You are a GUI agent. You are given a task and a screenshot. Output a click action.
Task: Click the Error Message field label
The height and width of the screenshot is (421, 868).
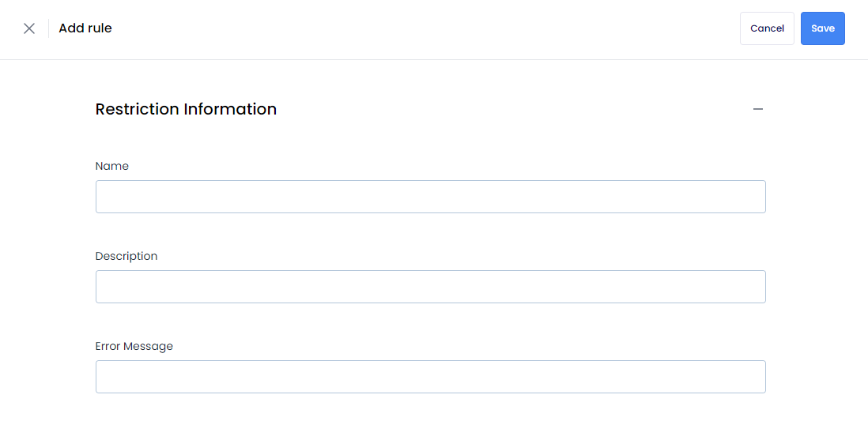134,346
